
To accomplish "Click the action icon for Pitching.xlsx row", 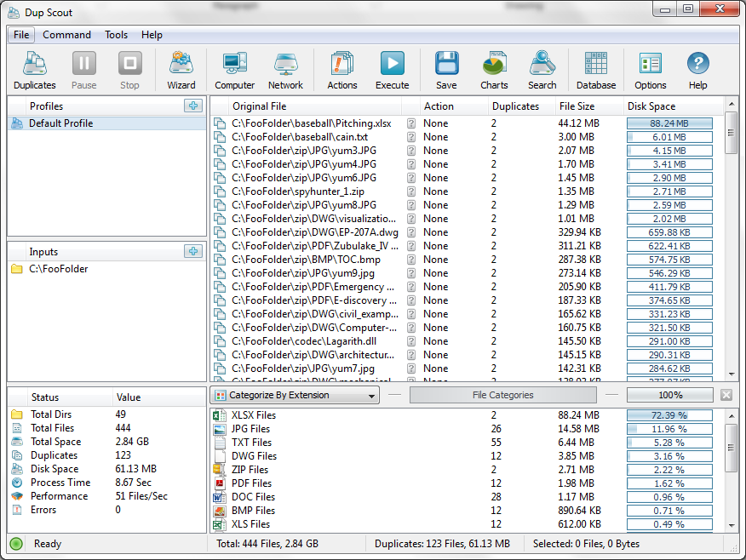I will point(411,123).
